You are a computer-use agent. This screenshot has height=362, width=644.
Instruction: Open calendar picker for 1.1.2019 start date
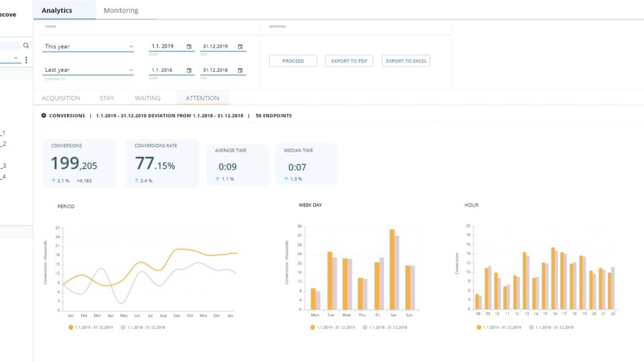tap(189, 47)
